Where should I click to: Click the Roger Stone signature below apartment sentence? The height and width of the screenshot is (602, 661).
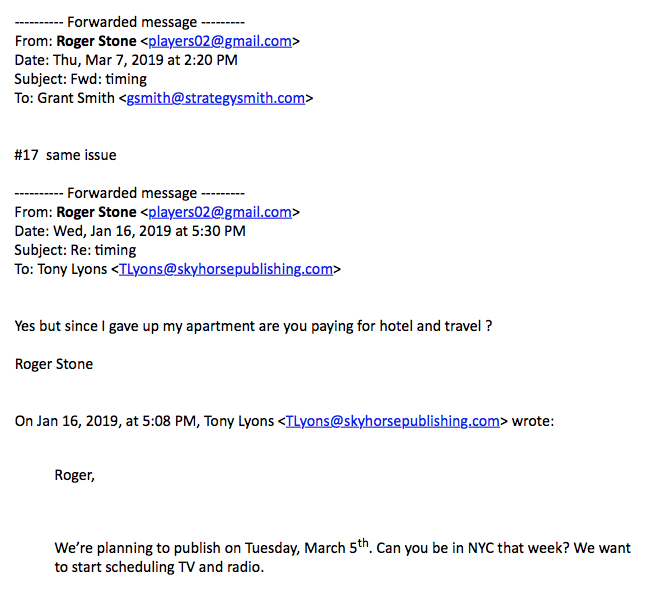(54, 364)
